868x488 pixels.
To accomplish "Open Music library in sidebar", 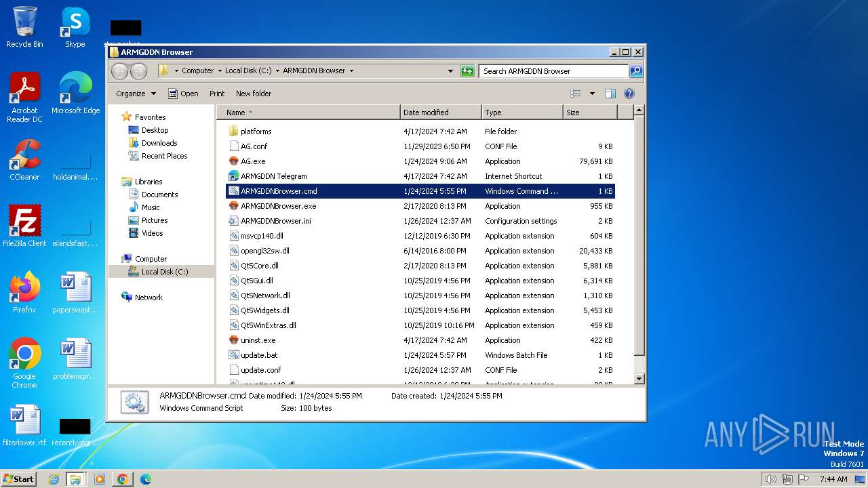I will point(151,207).
